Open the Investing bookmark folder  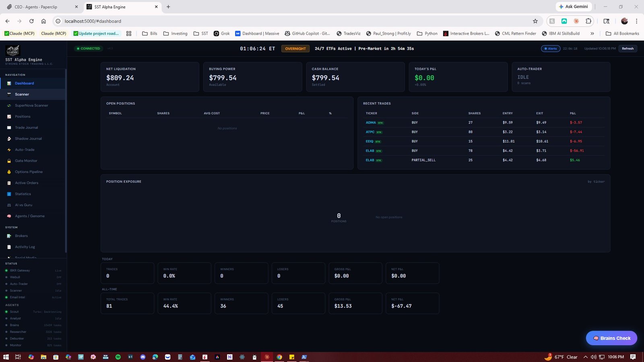175,33
